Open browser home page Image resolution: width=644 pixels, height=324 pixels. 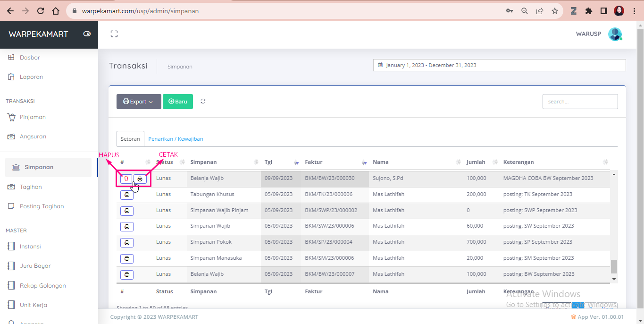[x=56, y=11]
